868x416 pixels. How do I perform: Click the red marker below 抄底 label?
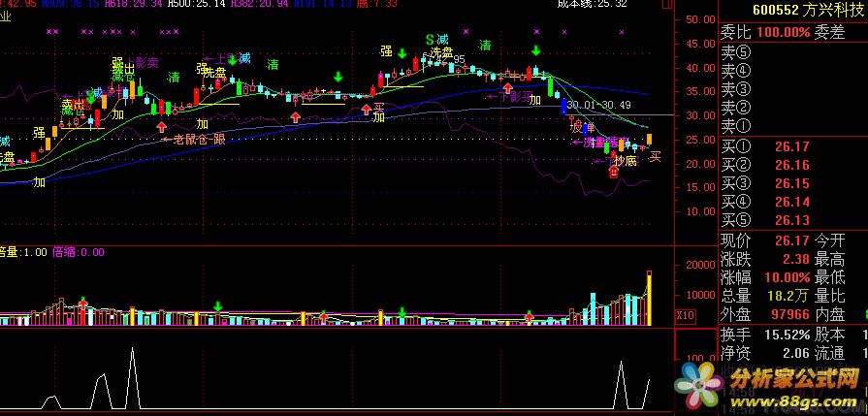pyautogui.click(x=613, y=173)
